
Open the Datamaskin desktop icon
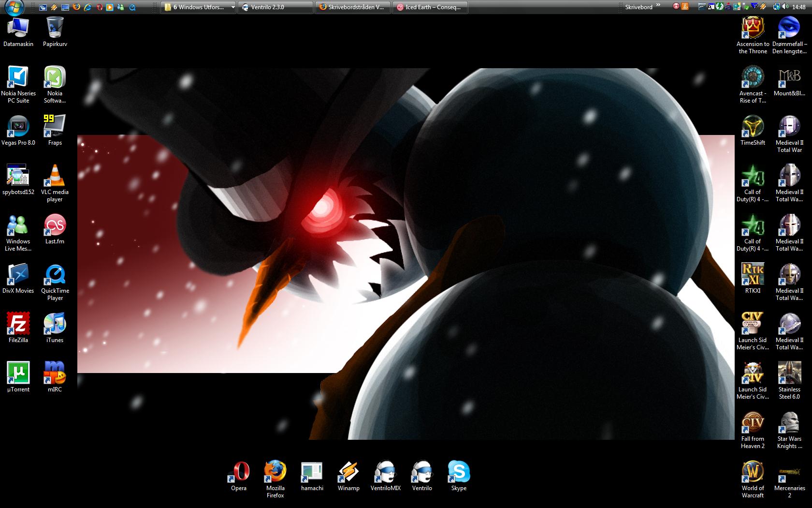coord(18,32)
